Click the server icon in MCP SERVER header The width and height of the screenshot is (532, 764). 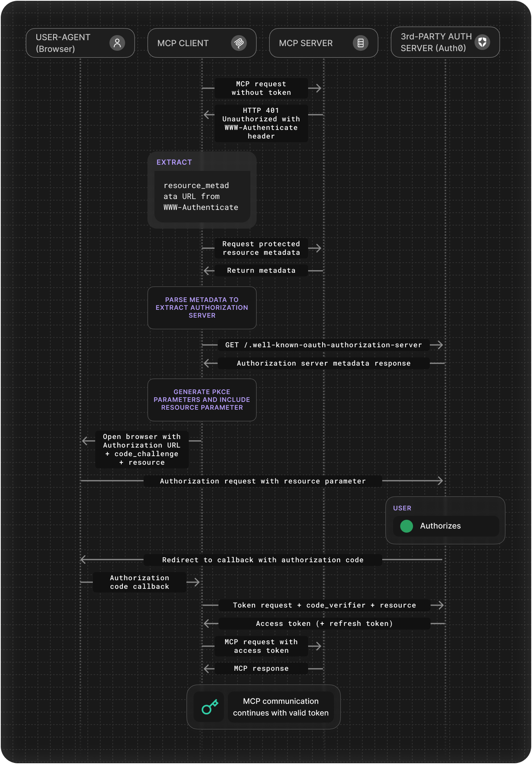click(360, 43)
